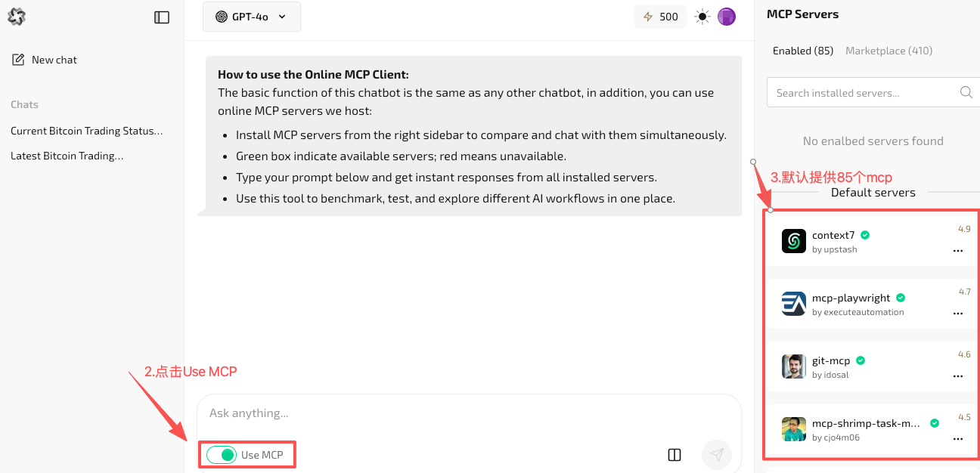This screenshot has height=473, width=980.
Task: Switch to the Enabled (85) tab
Action: click(x=803, y=51)
